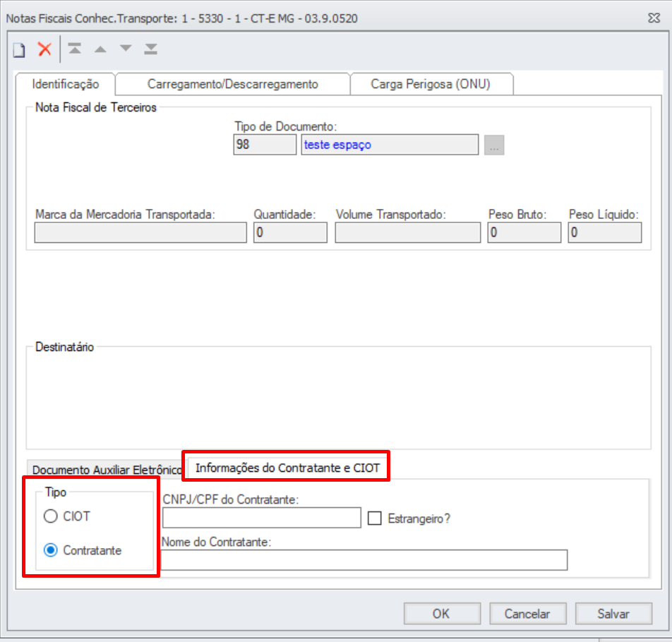The height and width of the screenshot is (642, 672).
Task: Click the CNPJ/CPF do Contratante field
Action: click(x=261, y=518)
